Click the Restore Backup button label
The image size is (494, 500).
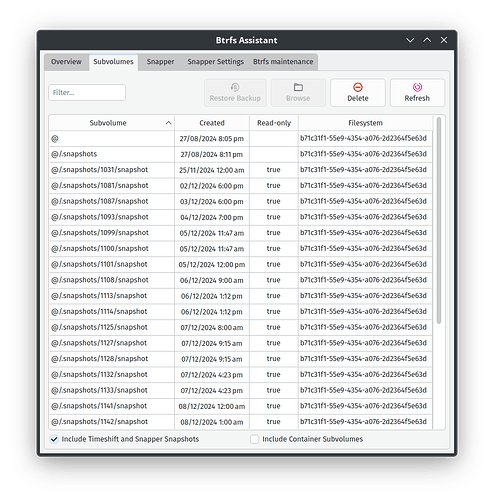point(235,98)
